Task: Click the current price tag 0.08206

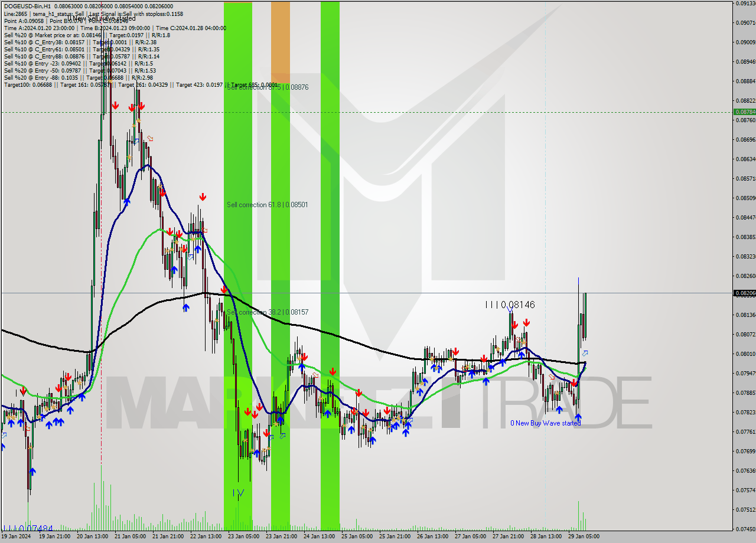Action: 744,293
